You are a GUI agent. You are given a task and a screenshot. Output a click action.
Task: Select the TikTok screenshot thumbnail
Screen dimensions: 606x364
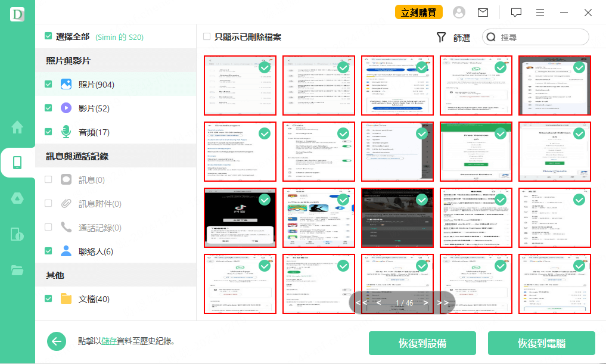pos(240,217)
